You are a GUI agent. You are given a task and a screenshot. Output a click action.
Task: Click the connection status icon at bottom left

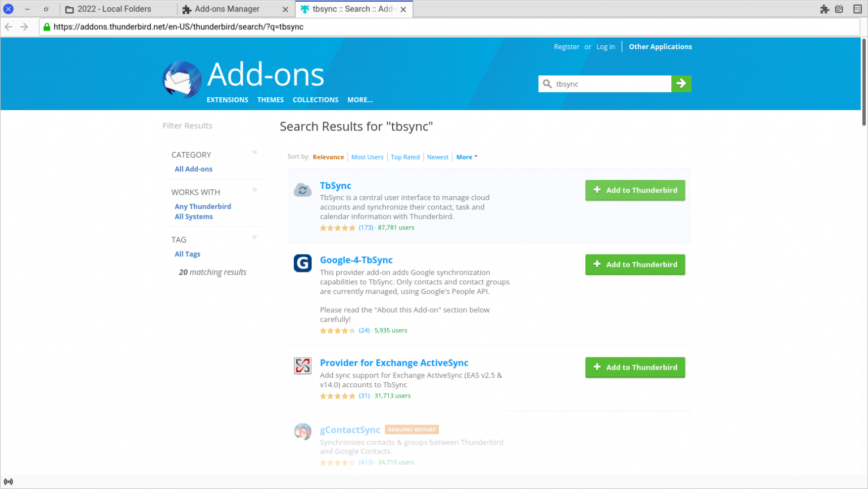coord(8,482)
